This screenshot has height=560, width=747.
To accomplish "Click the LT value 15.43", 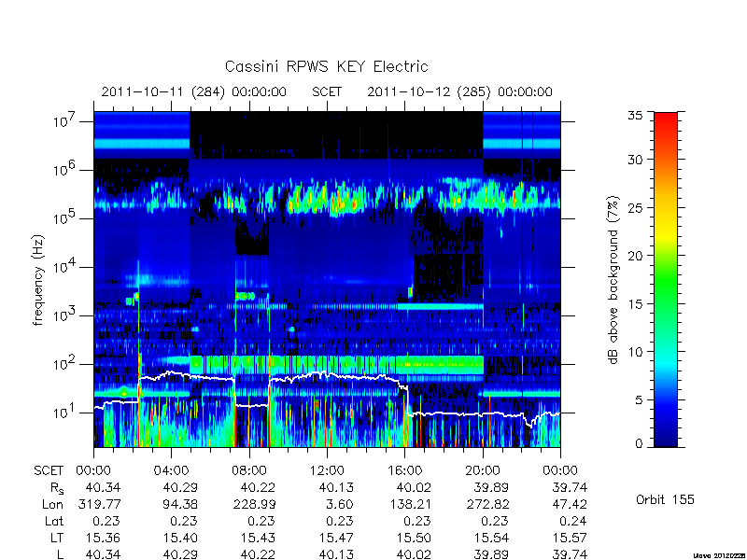I will point(258,538).
